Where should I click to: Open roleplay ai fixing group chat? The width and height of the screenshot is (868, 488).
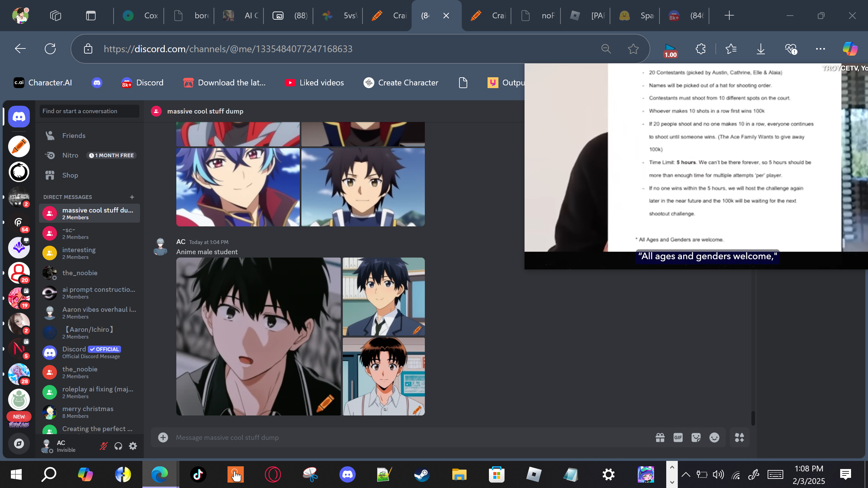(x=90, y=392)
